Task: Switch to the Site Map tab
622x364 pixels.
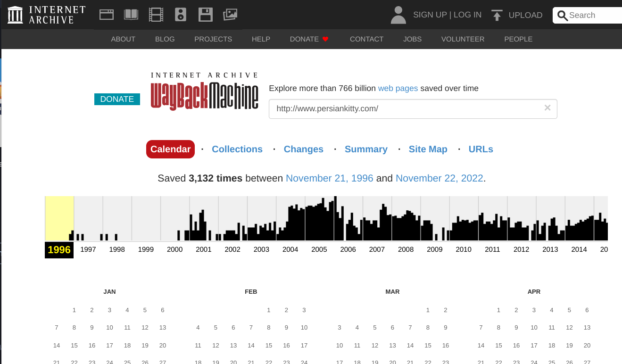Action: 428,149
